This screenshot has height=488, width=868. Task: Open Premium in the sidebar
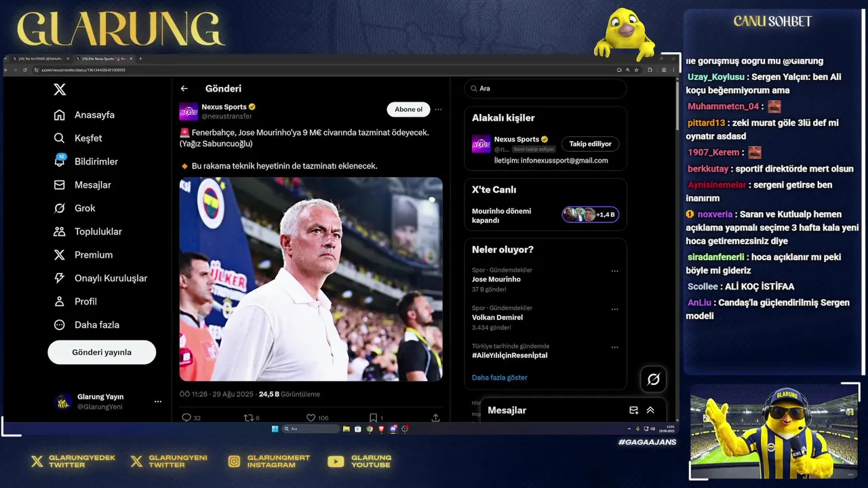coord(83,255)
